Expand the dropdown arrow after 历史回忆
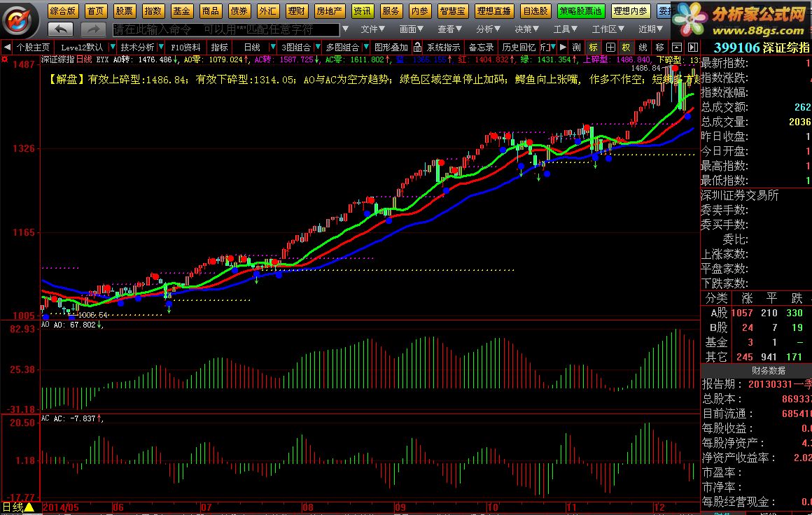The height and width of the screenshot is (515, 812). point(552,47)
